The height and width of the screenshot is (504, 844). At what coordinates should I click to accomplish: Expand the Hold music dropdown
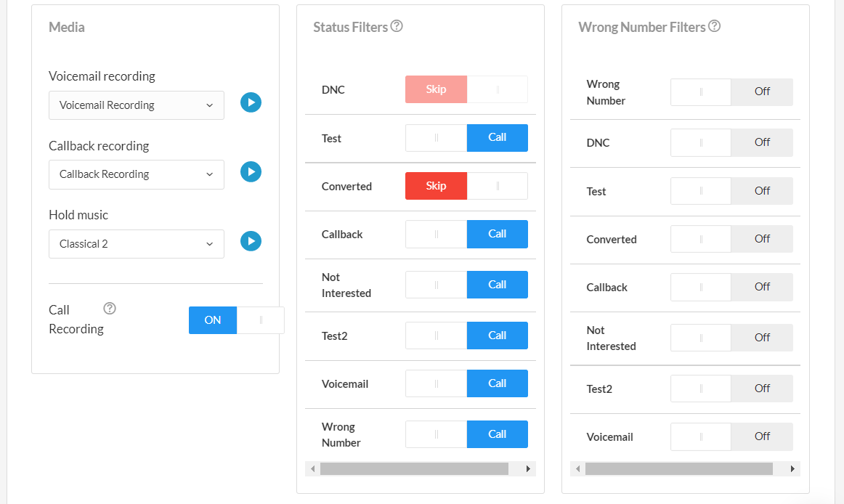[137, 244]
